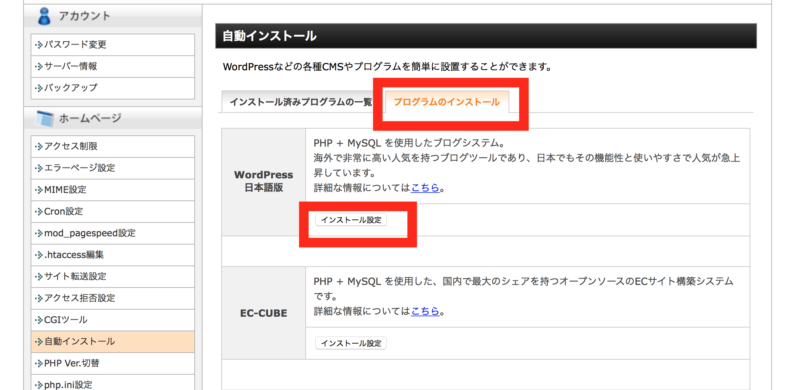Click the WordPress 日本語版 label cell
Viewport: 800px width, 390px height.
pos(264,181)
